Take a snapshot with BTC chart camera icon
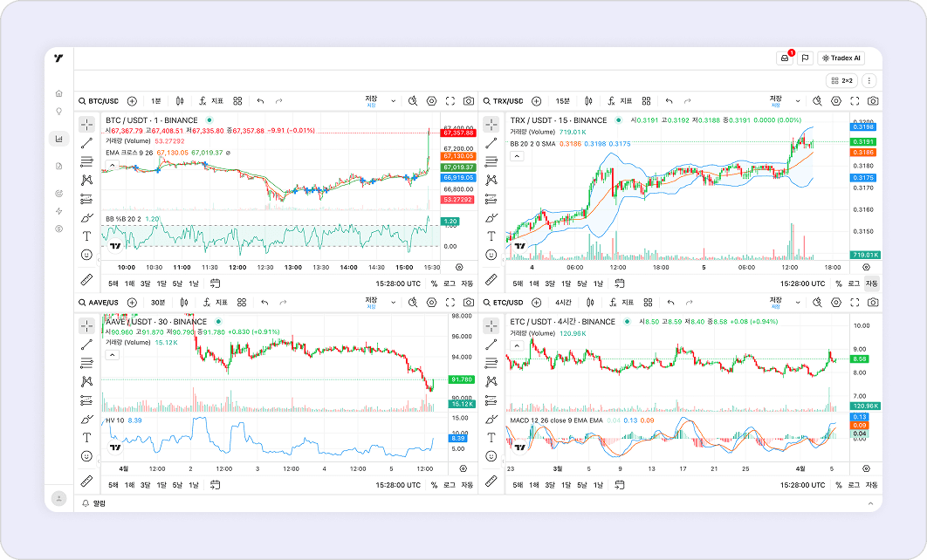 pos(469,101)
